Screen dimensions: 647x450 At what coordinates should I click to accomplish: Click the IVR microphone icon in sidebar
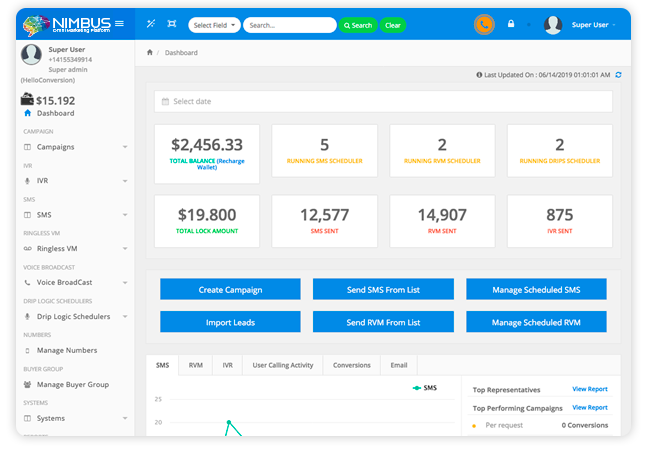point(28,181)
